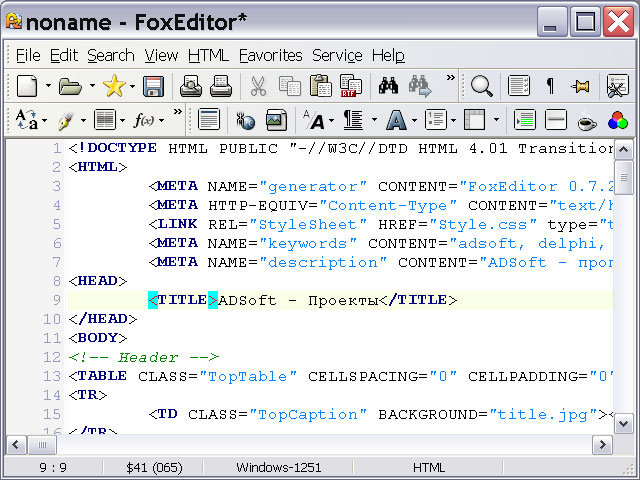The width and height of the screenshot is (640, 480).
Task: Expand font size AA dropdown arrow
Action: [331, 120]
